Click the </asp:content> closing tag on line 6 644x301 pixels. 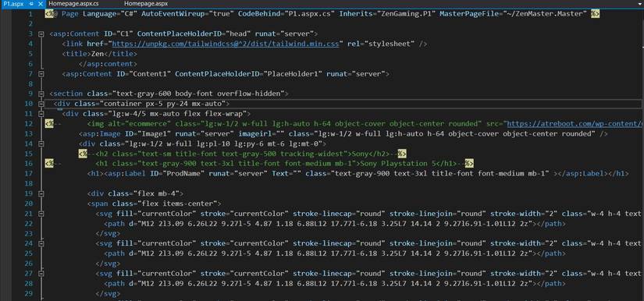pos(108,64)
